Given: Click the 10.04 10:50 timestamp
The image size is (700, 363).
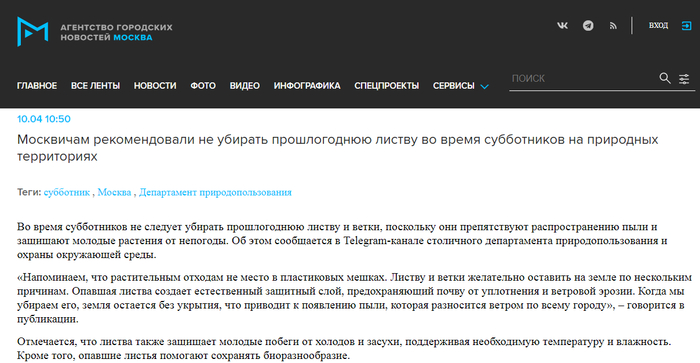Looking at the screenshot, I should point(44,119).
